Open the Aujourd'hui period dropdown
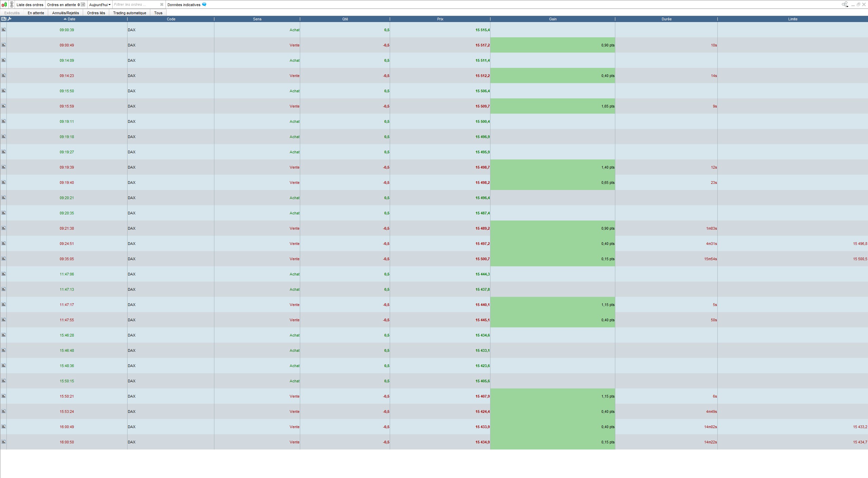Viewport: 868px width, 478px height. coord(100,5)
